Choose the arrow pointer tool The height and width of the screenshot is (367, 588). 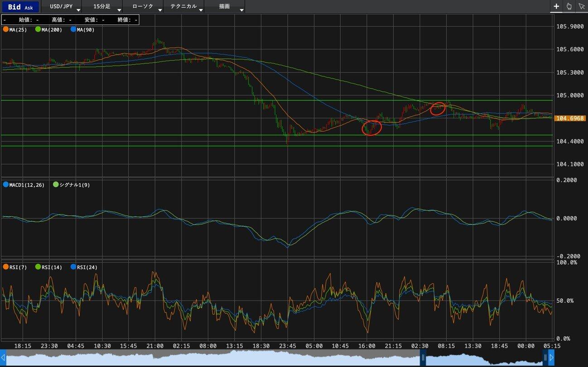click(x=582, y=6)
